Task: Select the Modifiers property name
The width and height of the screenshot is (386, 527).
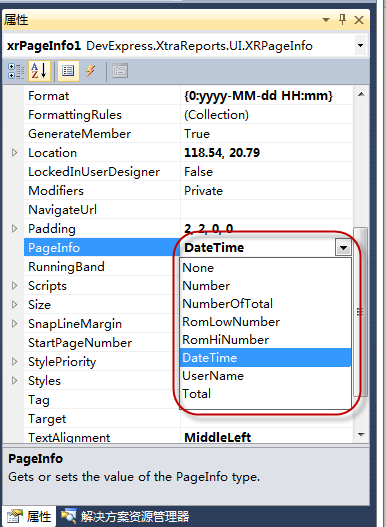Action: click(x=56, y=191)
